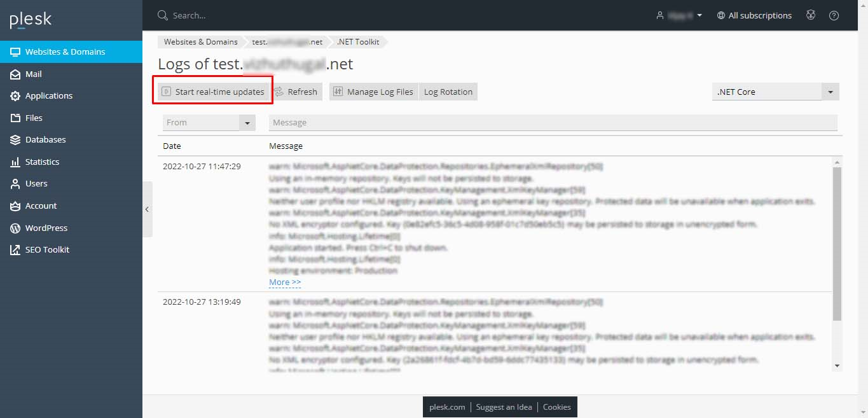868x418 pixels.
Task: Focus the Search field in top bar
Action: click(x=189, y=15)
